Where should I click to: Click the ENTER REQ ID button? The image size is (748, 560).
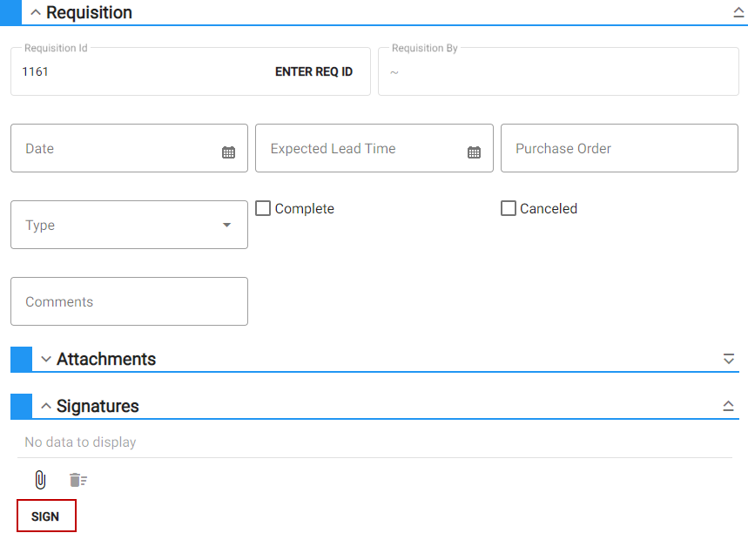click(313, 71)
